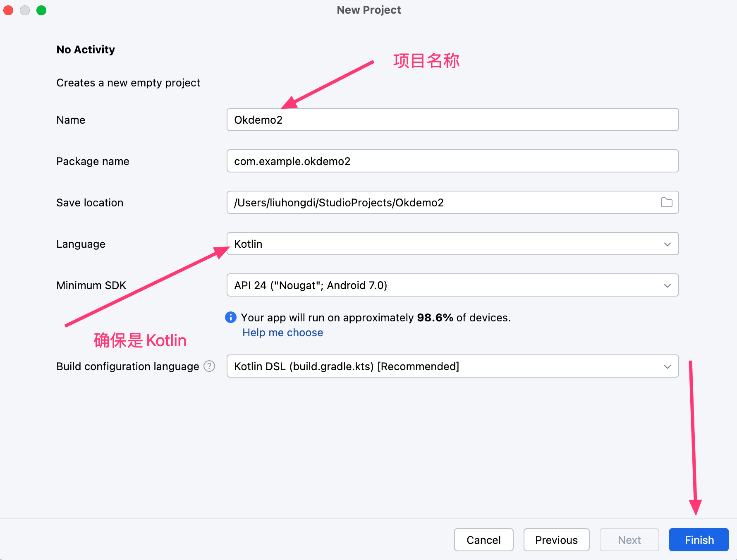Minimize the New Project dialog

pyautogui.click(x=25, y=10)
